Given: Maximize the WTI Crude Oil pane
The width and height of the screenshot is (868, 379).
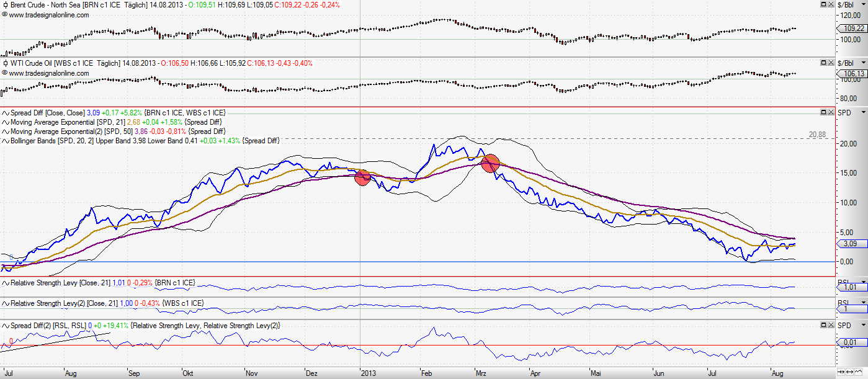Looking at the screenshot, I should (x=823, y=63).
